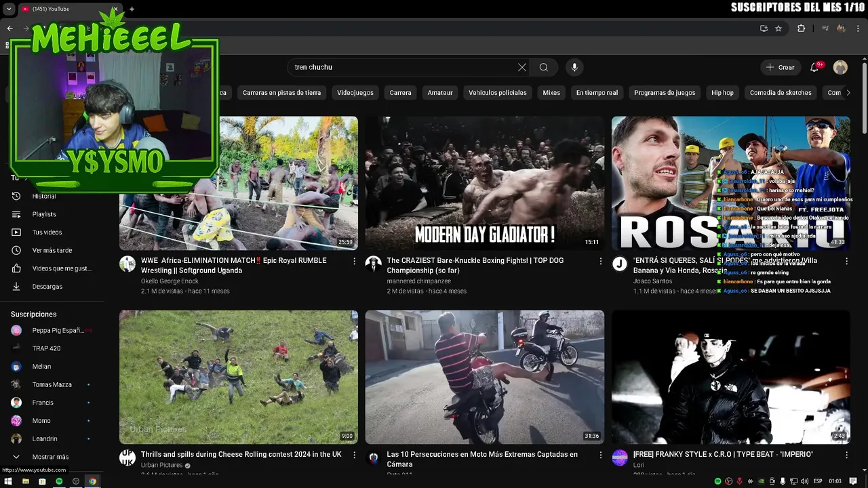
Task: Click the magnifying glass search button
Action: pyautogui.click(x=544, y=67)
